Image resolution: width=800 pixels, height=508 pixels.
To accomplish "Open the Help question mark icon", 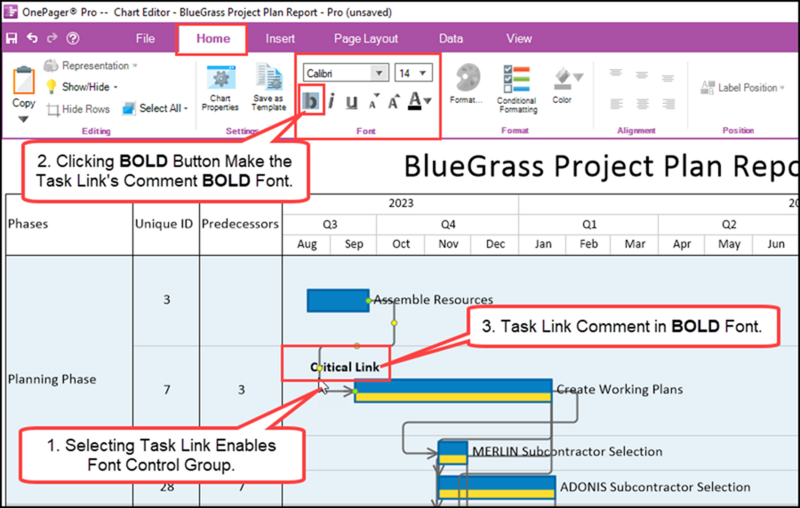I will pos(73,38).
